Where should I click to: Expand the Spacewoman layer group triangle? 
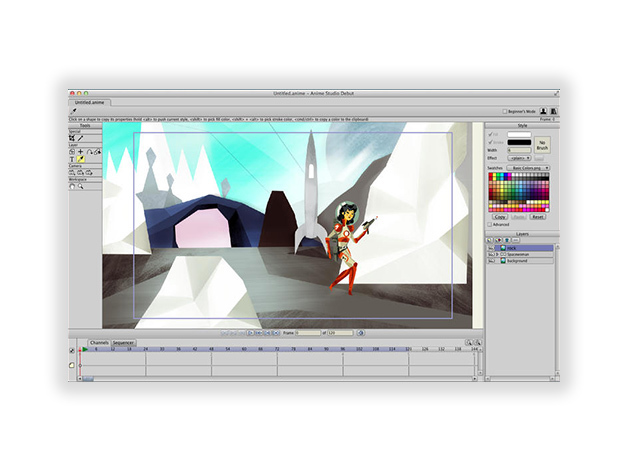[497, 254]
